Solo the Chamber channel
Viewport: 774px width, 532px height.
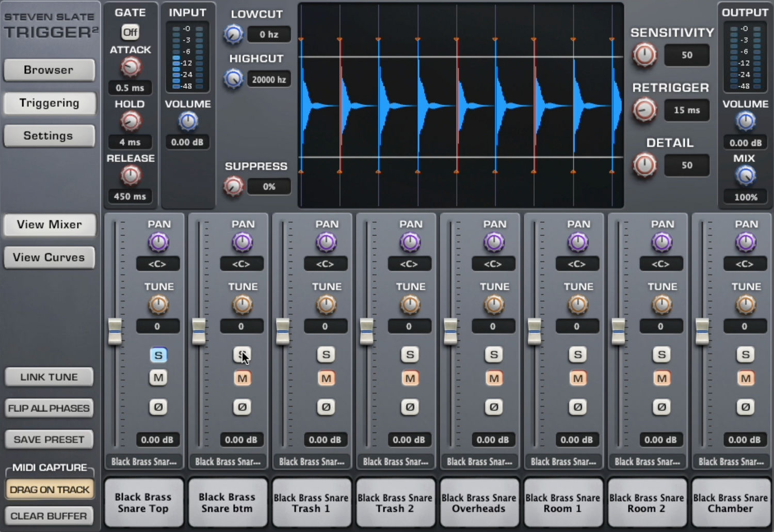click(x=746, y=355)
